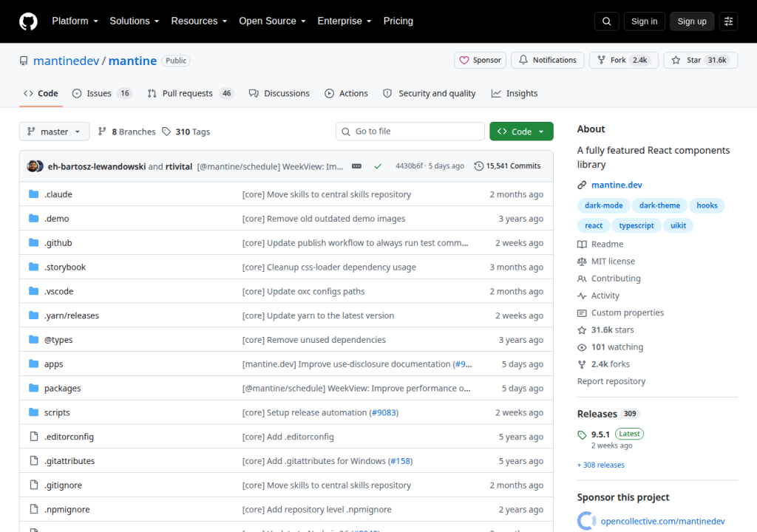Click the release tag icon beside 9.5.1
Viewport: 757px width, 532px height.
coord(582,434)
